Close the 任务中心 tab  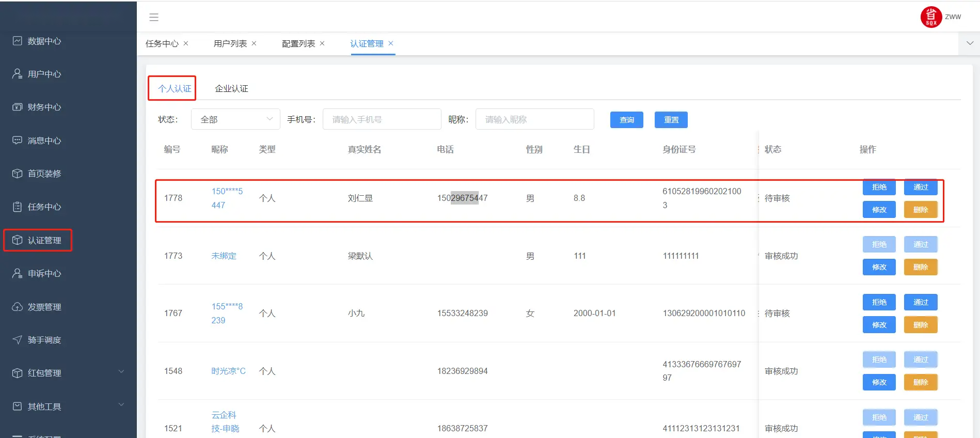pyautogui.click(x=186, y=43)
